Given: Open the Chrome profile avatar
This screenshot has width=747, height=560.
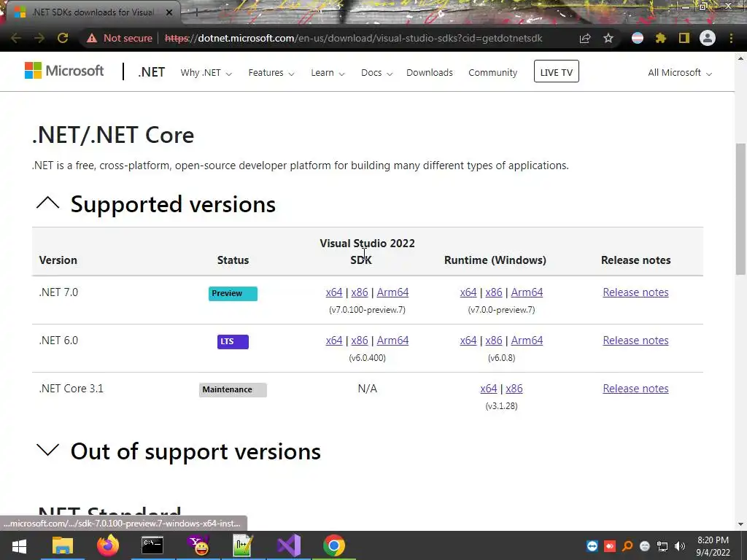Looking at the screenshot, I should 708,38.
